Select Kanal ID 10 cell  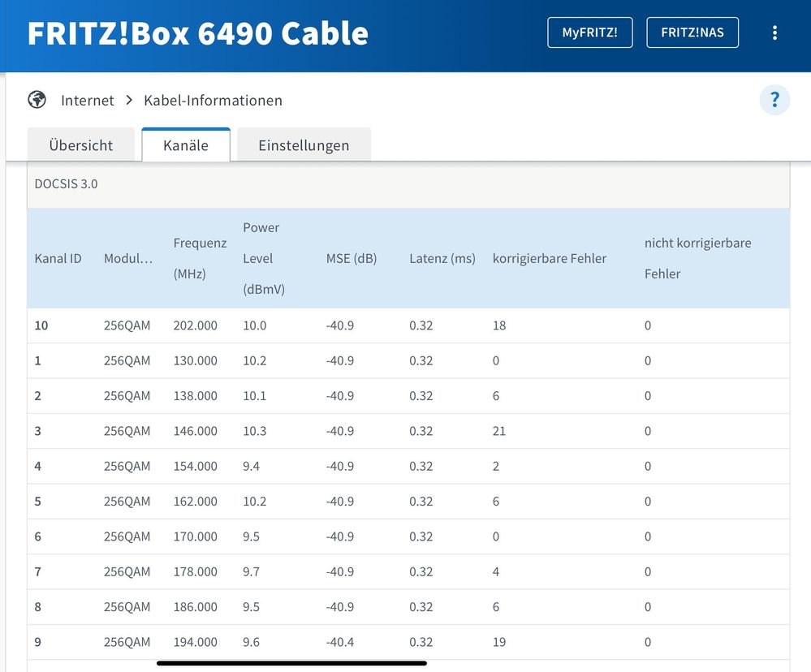(x=41, y=325)
